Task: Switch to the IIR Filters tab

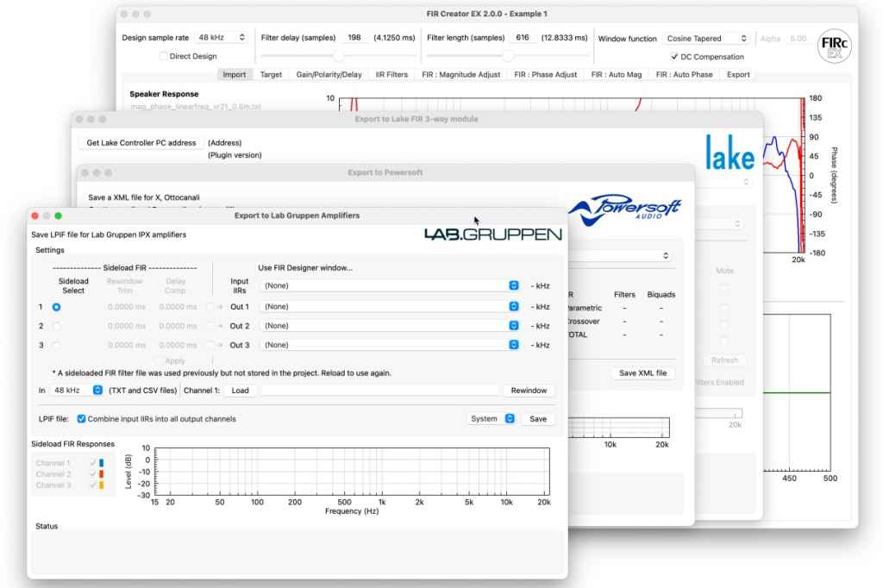Action: pyautogui.click(x=391, y=74)
